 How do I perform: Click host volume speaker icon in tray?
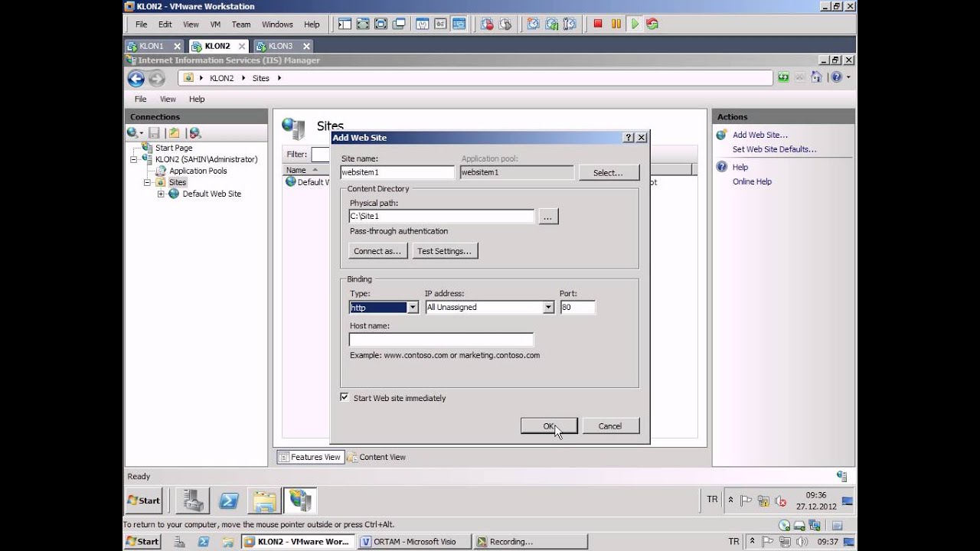pyautogui.click(x=802, y=542)
